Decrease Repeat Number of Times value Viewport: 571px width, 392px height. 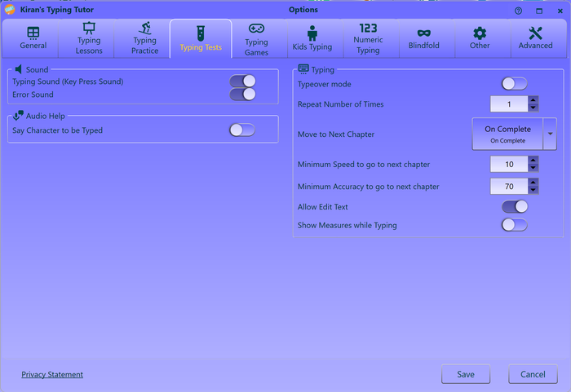(533, 108)
